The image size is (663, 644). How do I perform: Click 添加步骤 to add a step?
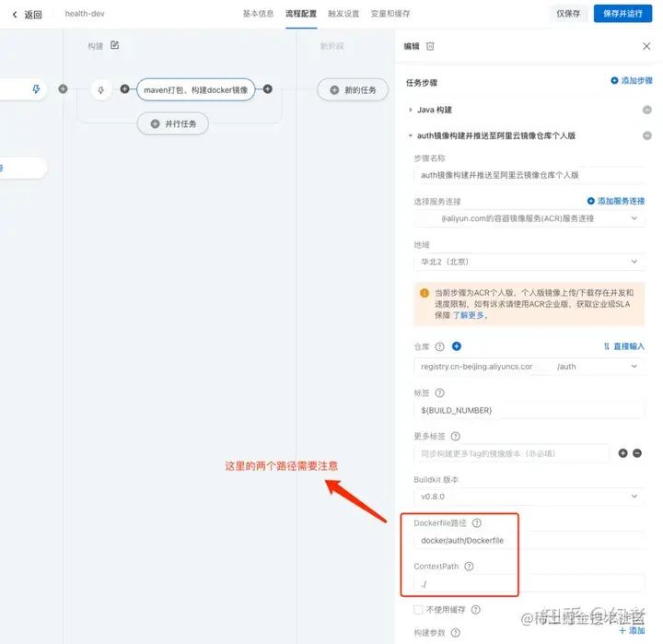pyautogui.click(x=632, y=80)
